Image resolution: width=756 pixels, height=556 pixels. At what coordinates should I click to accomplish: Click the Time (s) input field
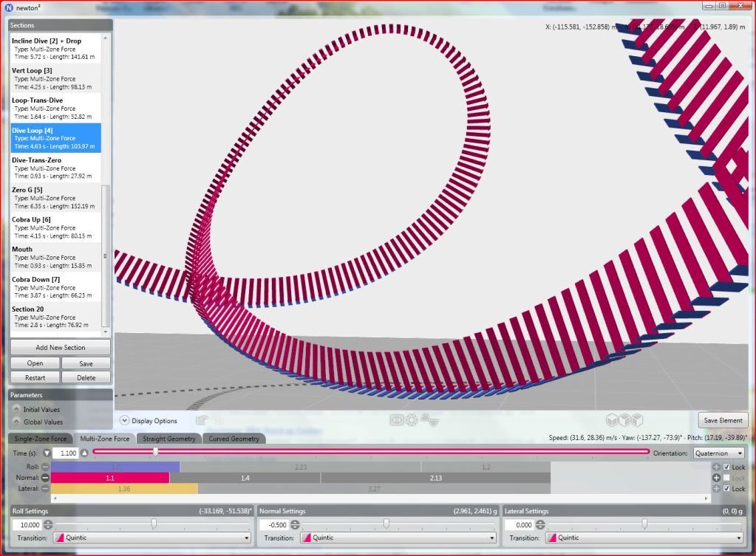66,453
